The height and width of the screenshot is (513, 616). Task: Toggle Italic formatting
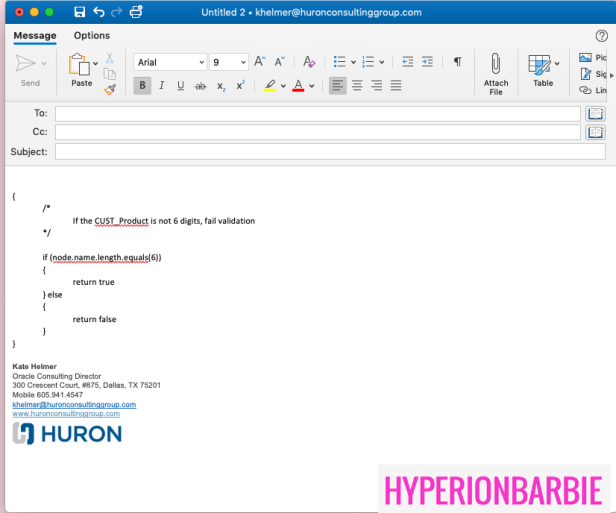click(161, 86)
